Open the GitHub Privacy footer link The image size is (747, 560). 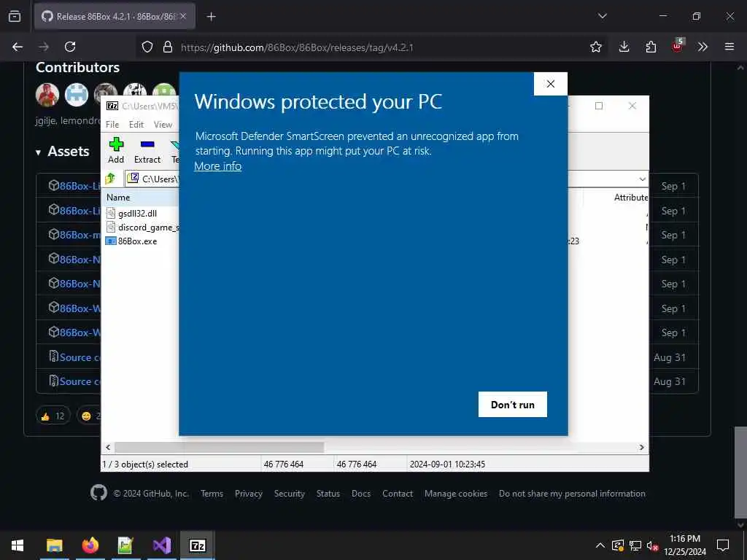[x=249, y=494]
